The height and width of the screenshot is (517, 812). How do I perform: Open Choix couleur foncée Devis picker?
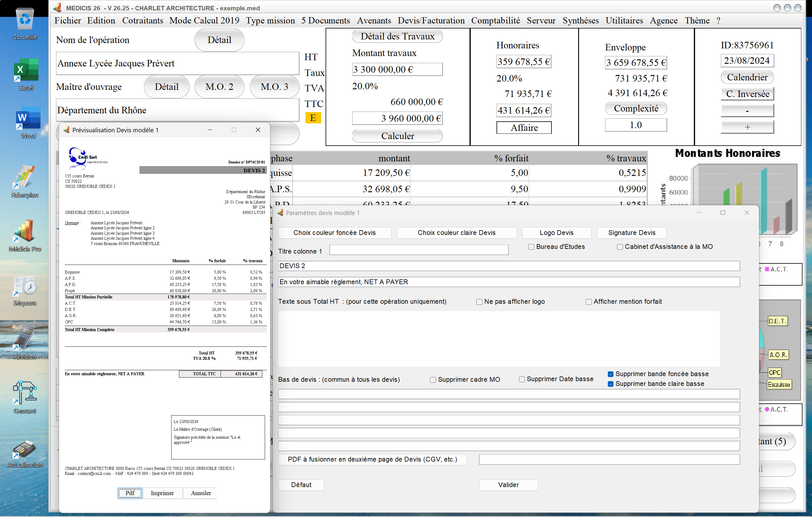tap(334, 233)
